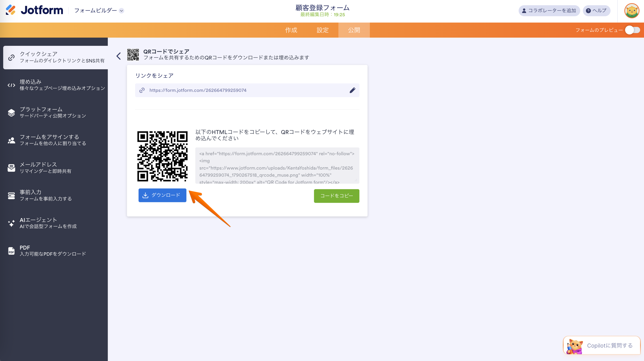Click the AIエージェント sparkle icon
The width and height of the screenshot is (644, 361).
(11, 223)
